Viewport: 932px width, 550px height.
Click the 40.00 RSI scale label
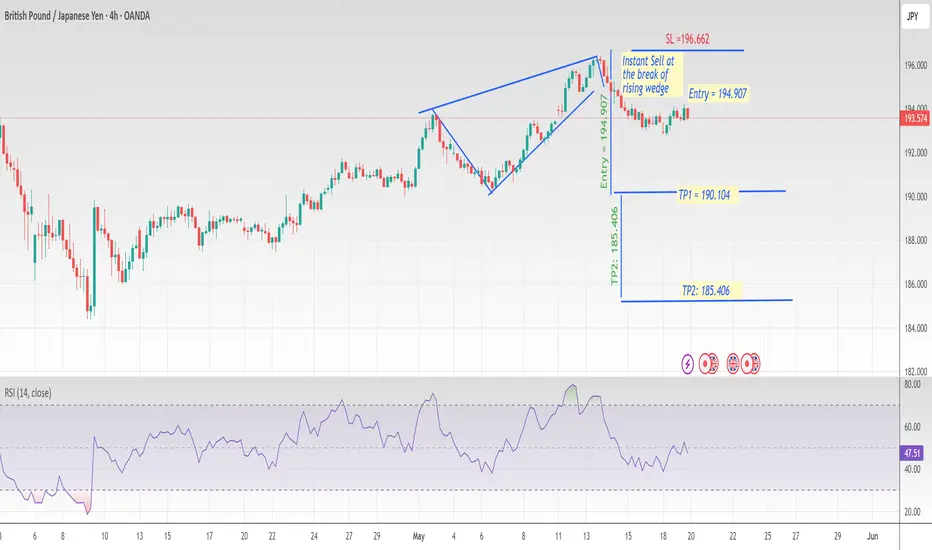tap(912, 470)
